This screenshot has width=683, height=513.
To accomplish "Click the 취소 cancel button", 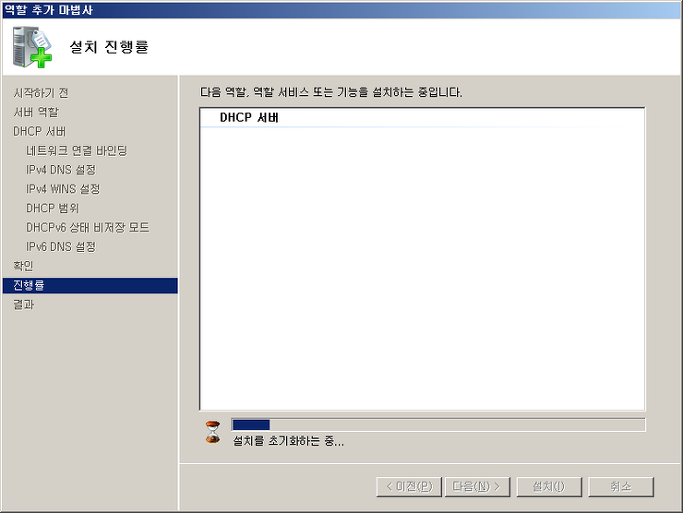I will coord(621,486).
